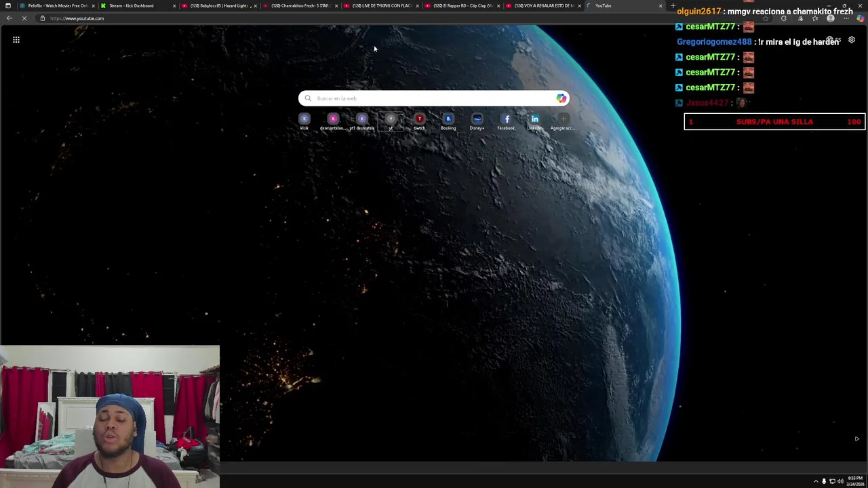Click the clock in the system tray
The width and height of the screenshot is (868, 488).
(x=855, y=481)
